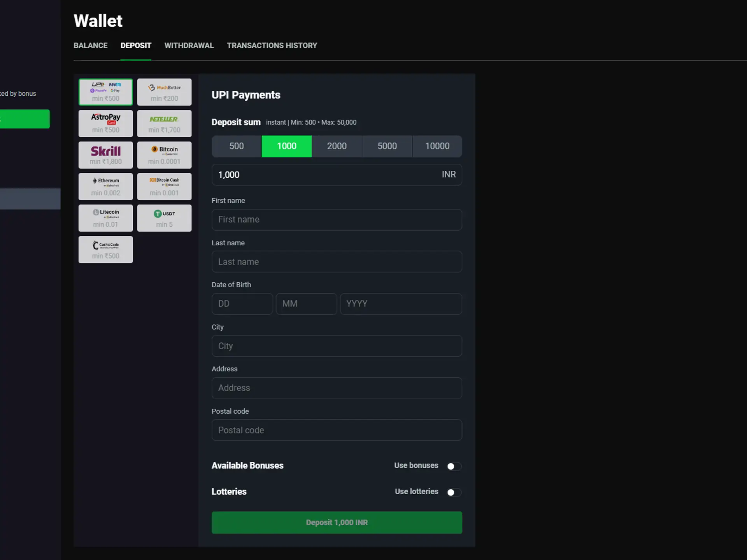
Task: Open TRANSACTIONS HISTORY tab
Action: click(x=272, y=45)
